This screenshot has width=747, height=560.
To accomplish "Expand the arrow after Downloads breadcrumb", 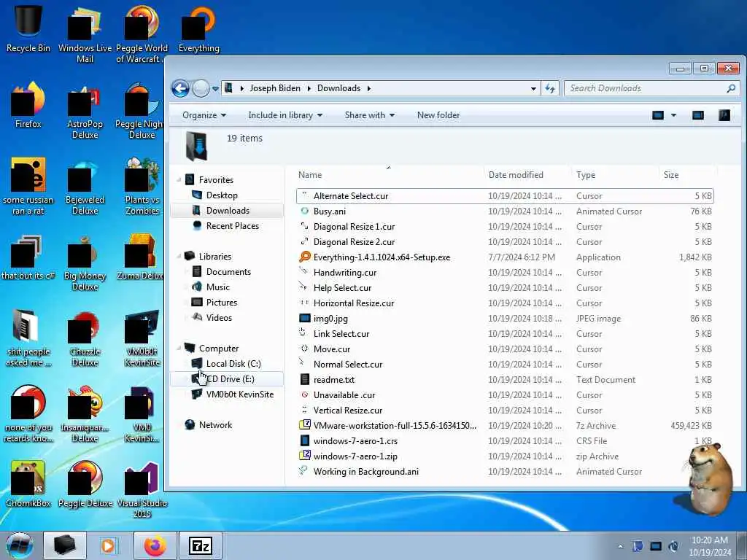I will tap(368, 88).
